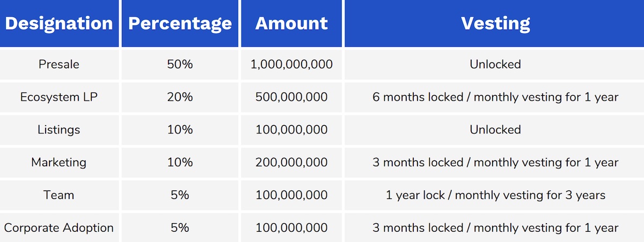Screen dimensions: 644x242
Task: Select the Marketing designation cell
Action: pos(59,162)
